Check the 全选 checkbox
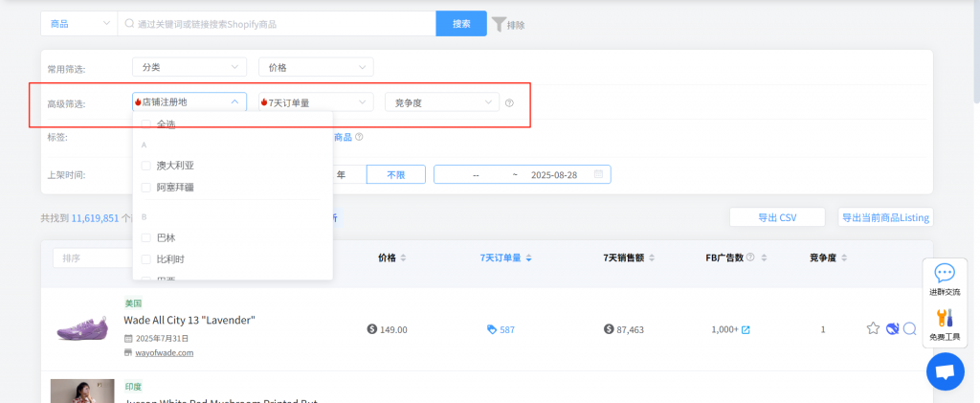 [x=145, y=123]
